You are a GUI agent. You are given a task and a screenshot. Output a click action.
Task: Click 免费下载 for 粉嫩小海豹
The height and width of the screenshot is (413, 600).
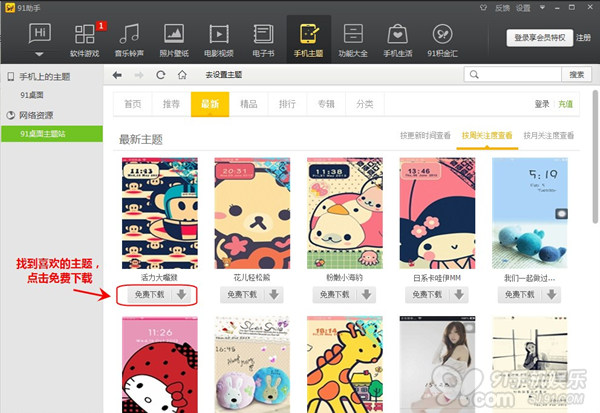coord(335,295)
